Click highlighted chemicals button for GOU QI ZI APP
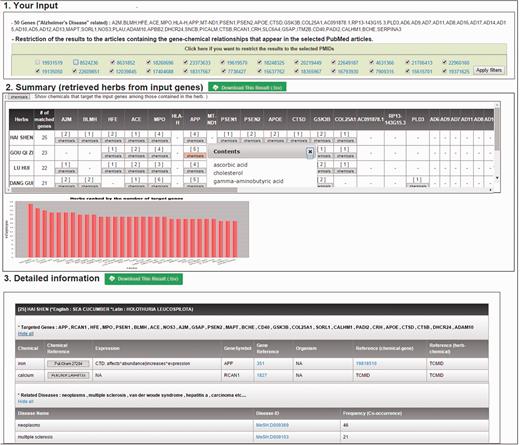The image size is (520, 445). [195, 156]
